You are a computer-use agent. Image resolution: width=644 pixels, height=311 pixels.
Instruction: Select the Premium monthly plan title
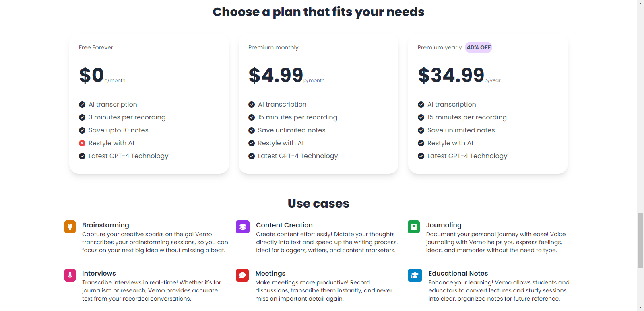point(273,47)
